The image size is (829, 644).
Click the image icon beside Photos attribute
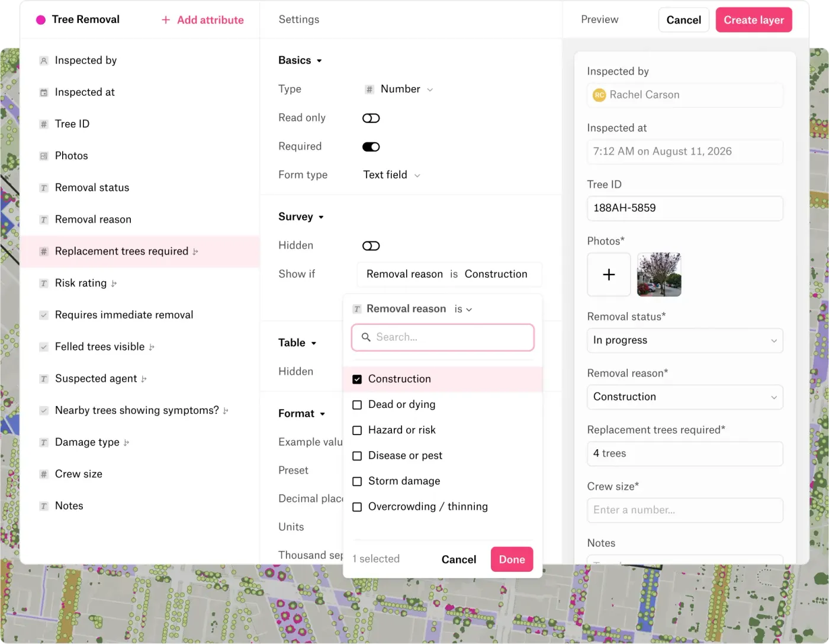44,156
